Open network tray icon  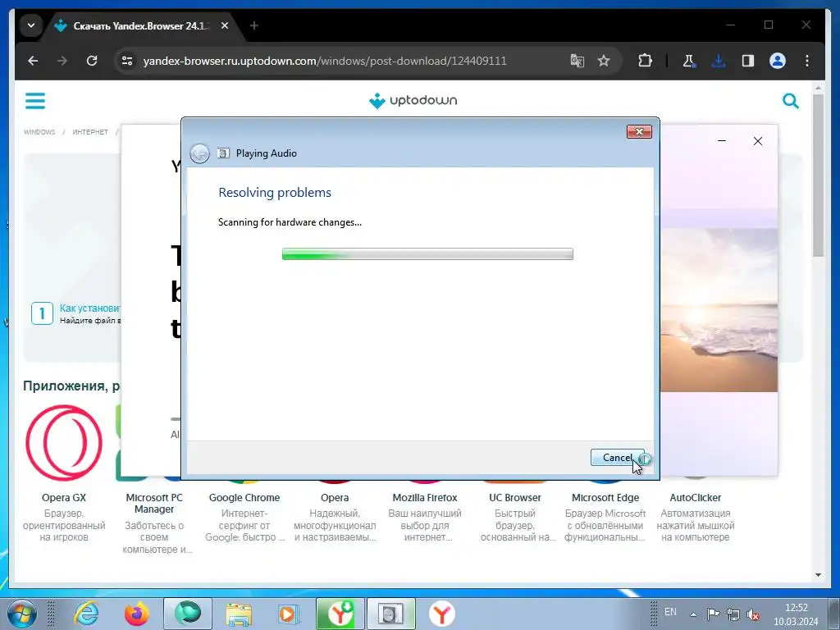pyautogui.click(x=733, y=614)
